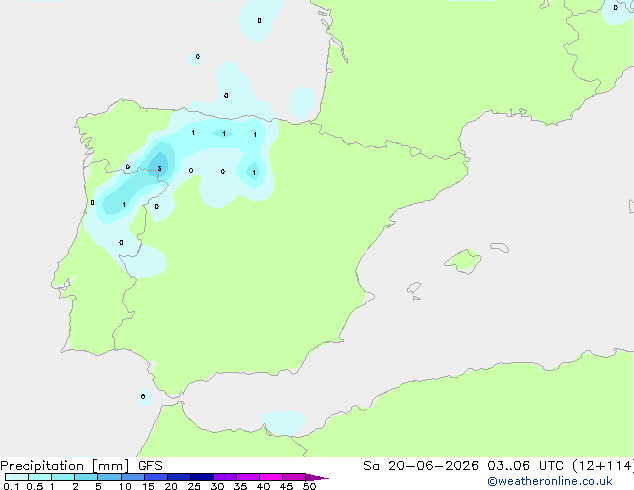
Task: Click the Precipitation [mm] GFS title
Action: coord(81,466)
